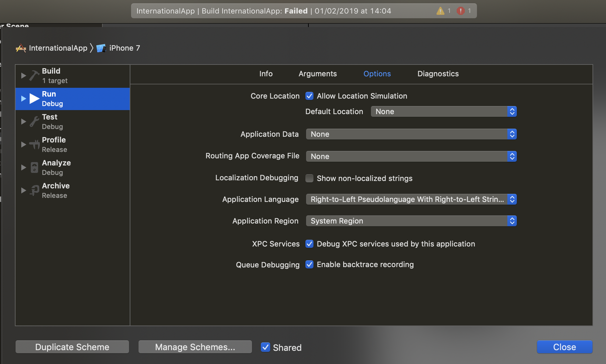Expand the Run disclosure triangle
Screen dimensions: 606x364
tap(24, 99)
